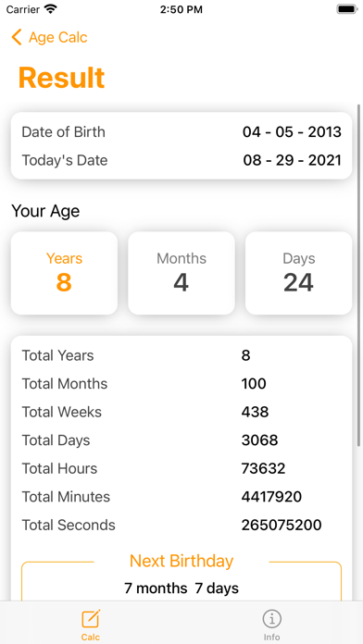
Task: Open the Calc tab icon
Action: [x=91, y=619]
